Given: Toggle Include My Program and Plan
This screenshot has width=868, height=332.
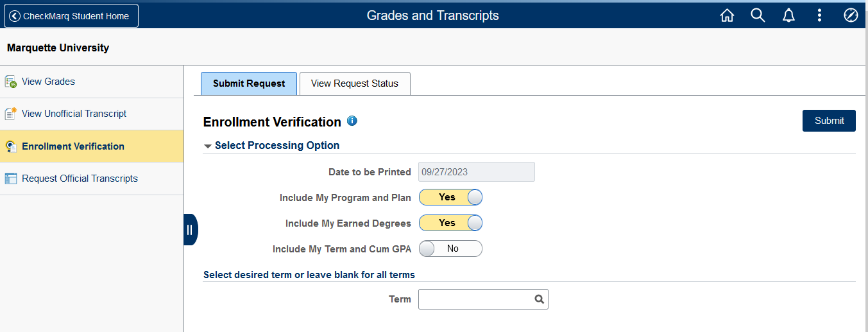Looking at the screenshot, I should pos(450,197).
